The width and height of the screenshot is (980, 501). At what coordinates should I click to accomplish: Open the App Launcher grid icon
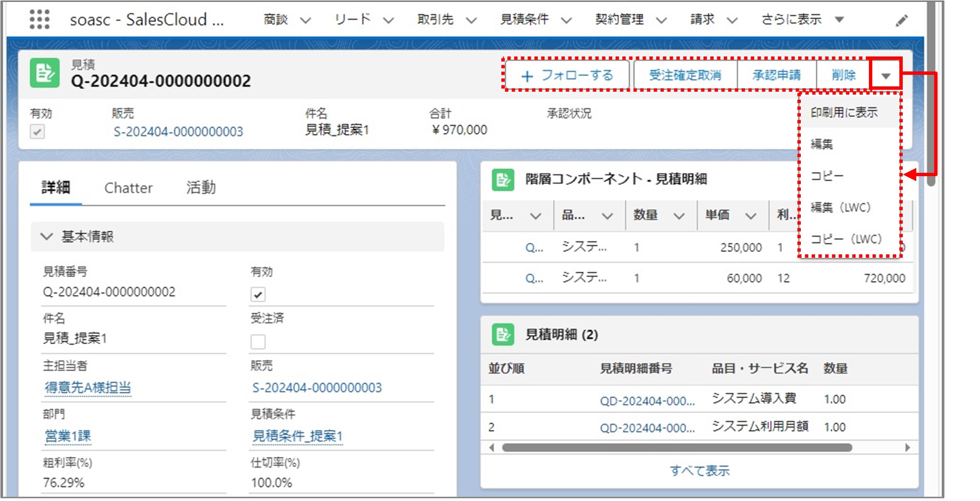point(40,19)
